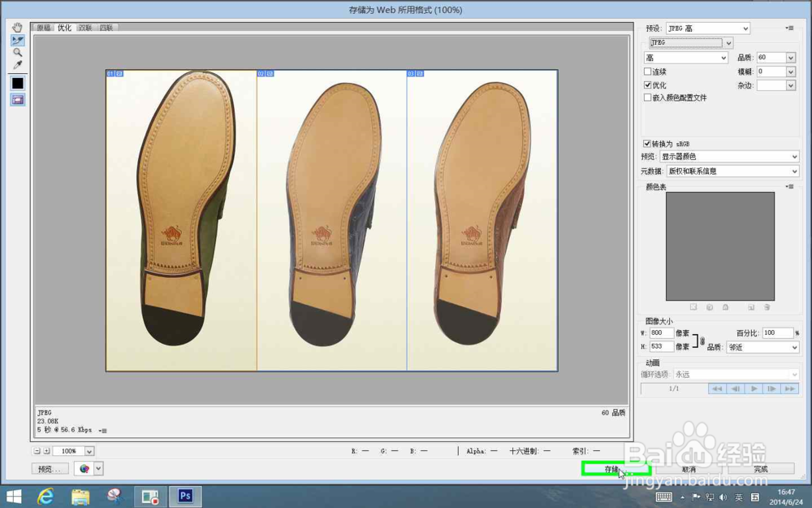Open the 元数据 版权和联系信息 dropdown

732,171
